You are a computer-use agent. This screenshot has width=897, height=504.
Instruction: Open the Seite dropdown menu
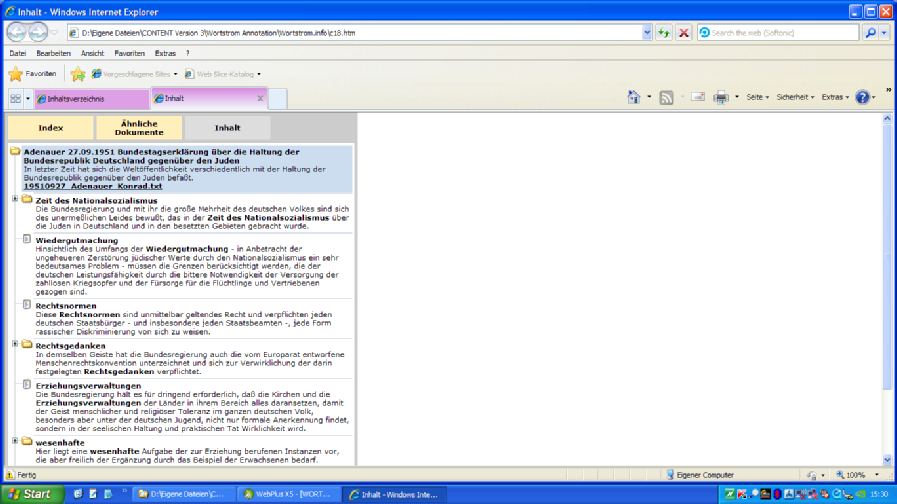click(757, 97)
